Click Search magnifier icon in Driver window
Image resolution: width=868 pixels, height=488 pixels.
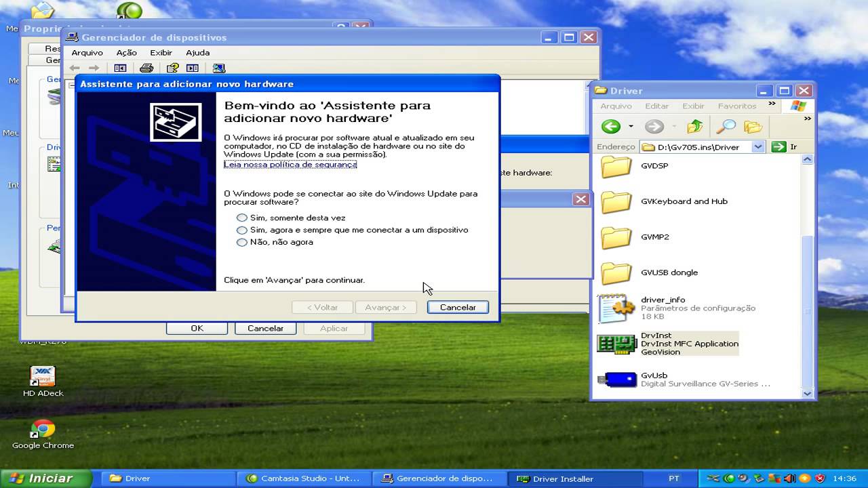point(726,127)
